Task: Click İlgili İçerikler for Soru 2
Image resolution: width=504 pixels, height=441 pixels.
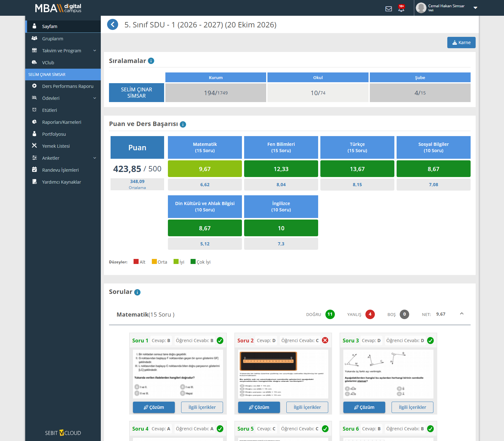Action: pos(307,407)
